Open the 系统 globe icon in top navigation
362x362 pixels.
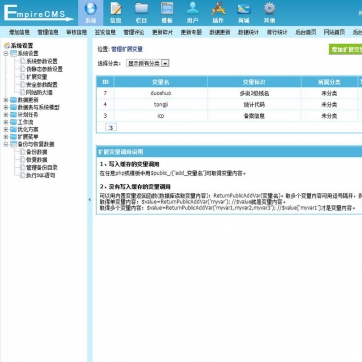(x=91, y=9)
